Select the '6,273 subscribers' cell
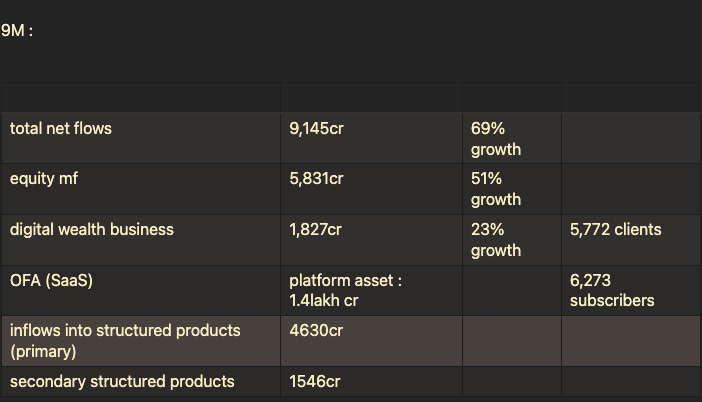Viewport: 702px width, 402px height. click(631, 291)
